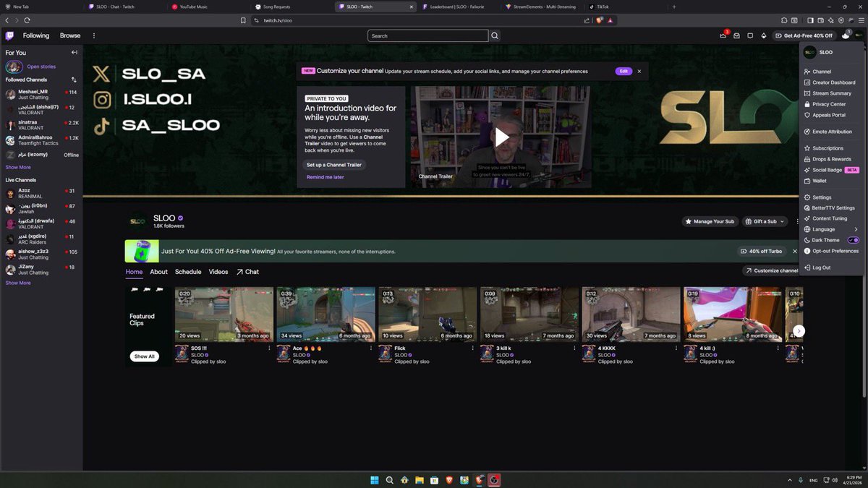Click the BetterTTV cloud icon in header
The width and height of the screenshot is (868, 488).
(846, 35)
